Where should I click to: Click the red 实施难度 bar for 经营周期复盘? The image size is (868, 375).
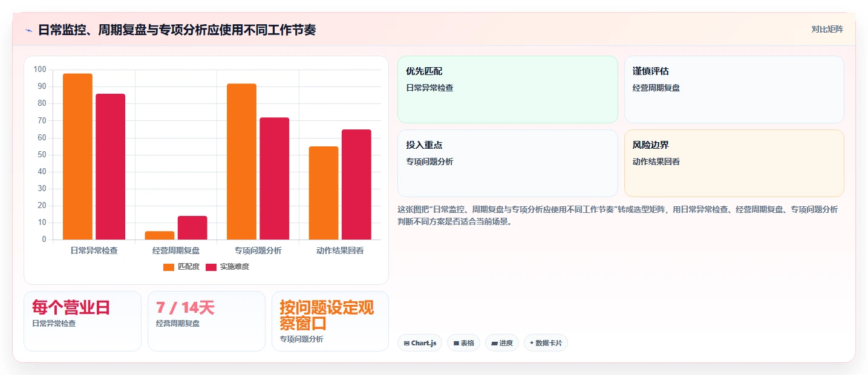tap(192, 228)
